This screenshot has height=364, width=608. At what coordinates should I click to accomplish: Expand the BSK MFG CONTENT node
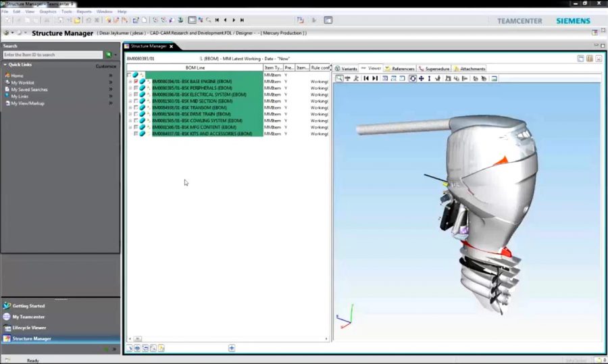(130, 127)
